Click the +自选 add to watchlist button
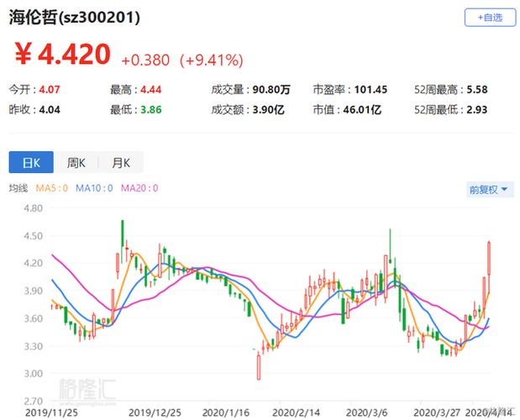 (490, 18)
